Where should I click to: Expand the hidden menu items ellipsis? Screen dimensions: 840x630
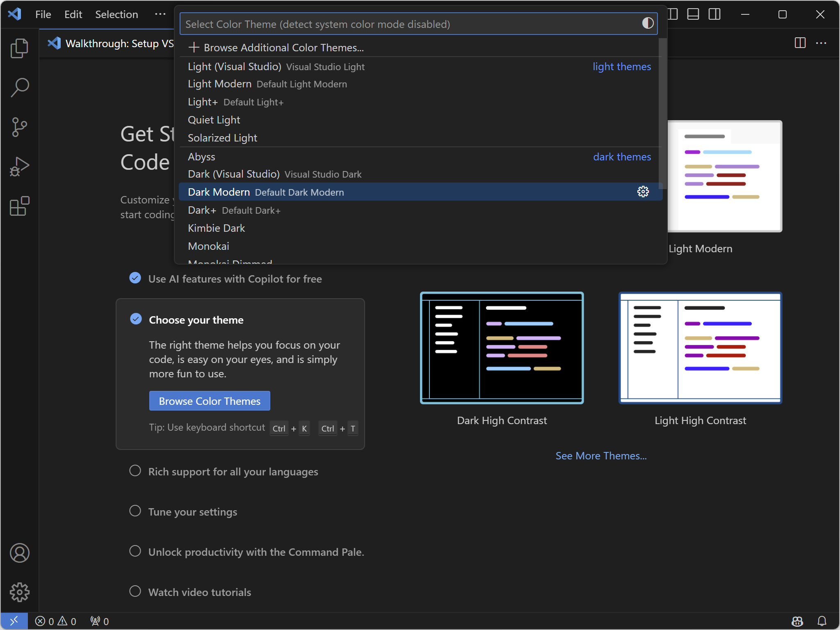click(x=160, y=14)
